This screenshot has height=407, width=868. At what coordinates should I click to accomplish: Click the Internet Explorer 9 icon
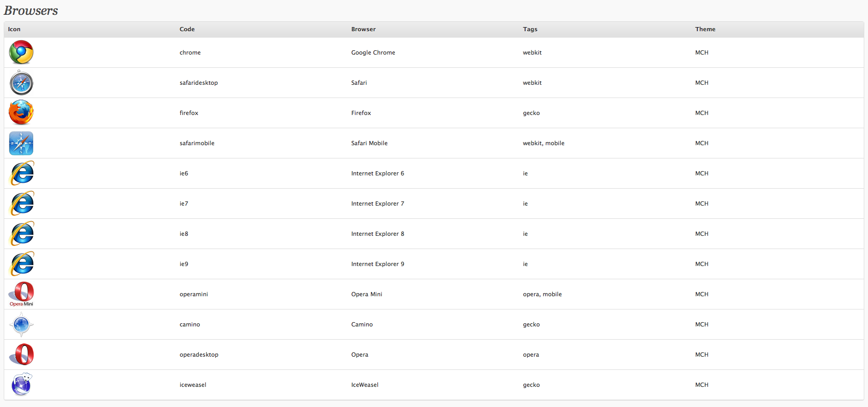[x=21, y=264]
